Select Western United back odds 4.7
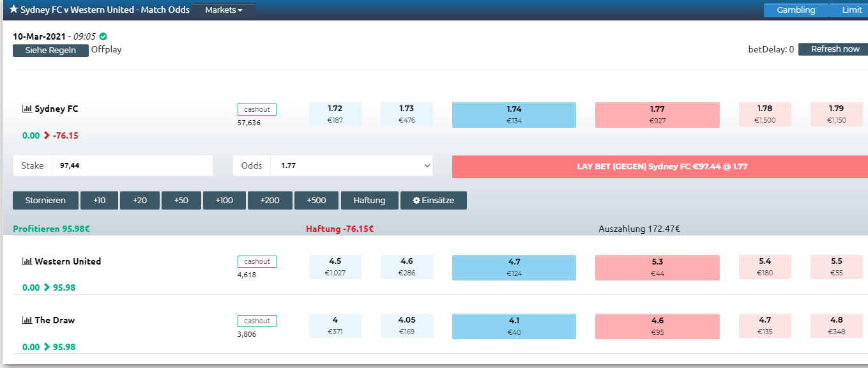The height and width of the screenshot is (368, 868). 514,267
